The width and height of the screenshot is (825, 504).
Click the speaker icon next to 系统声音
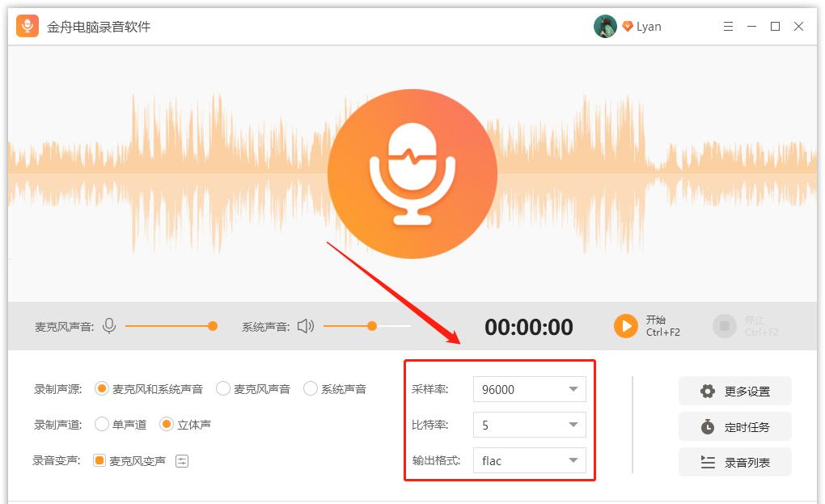(x=305, y=326)
